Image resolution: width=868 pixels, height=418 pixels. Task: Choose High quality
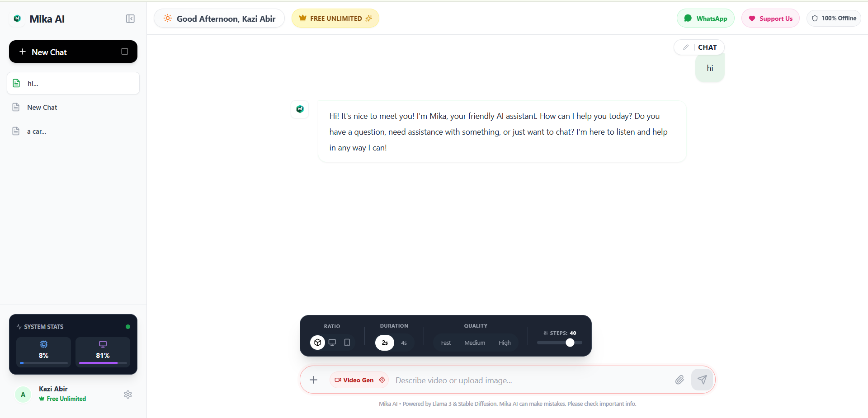point(505,343)
